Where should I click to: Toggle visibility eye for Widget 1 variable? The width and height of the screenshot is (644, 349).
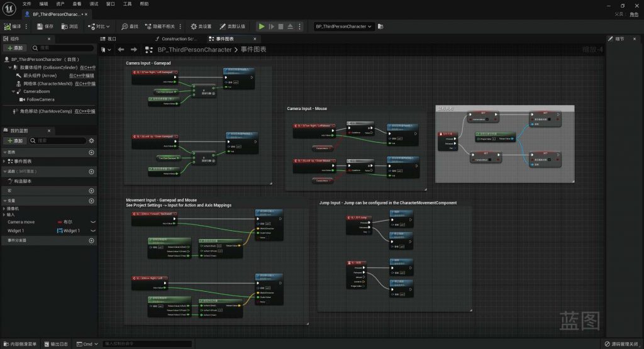coord(93,231)
